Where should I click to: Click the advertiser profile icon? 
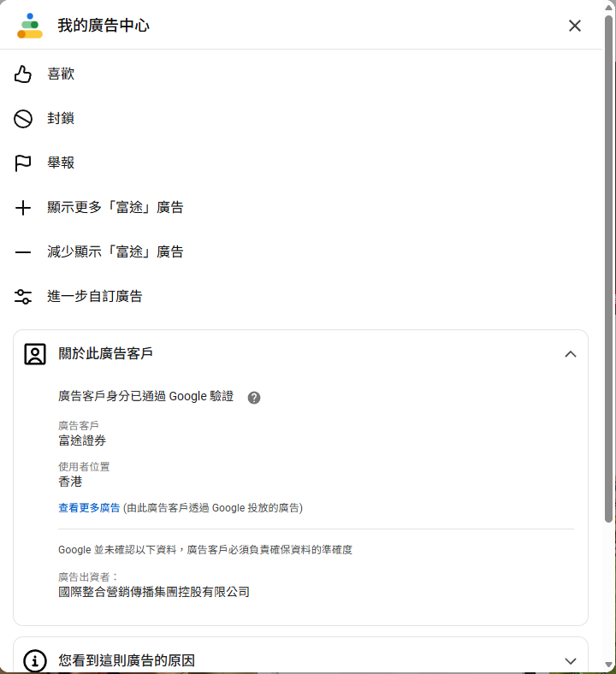(35, 354)
